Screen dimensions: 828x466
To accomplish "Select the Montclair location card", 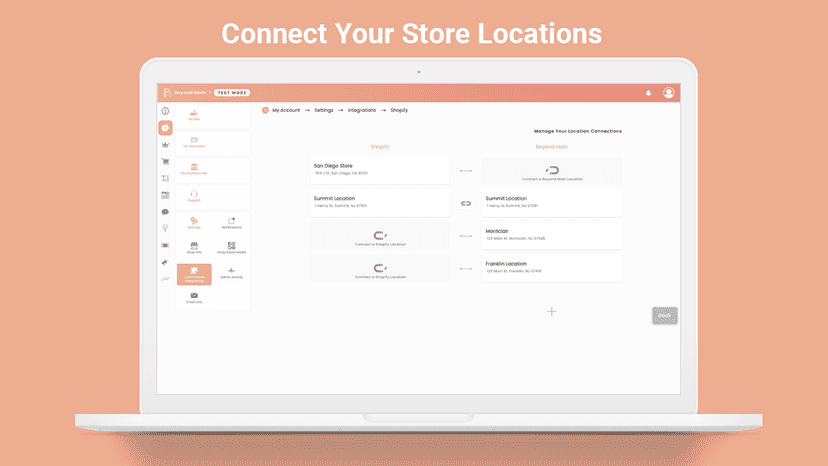I will coord(552,236).
